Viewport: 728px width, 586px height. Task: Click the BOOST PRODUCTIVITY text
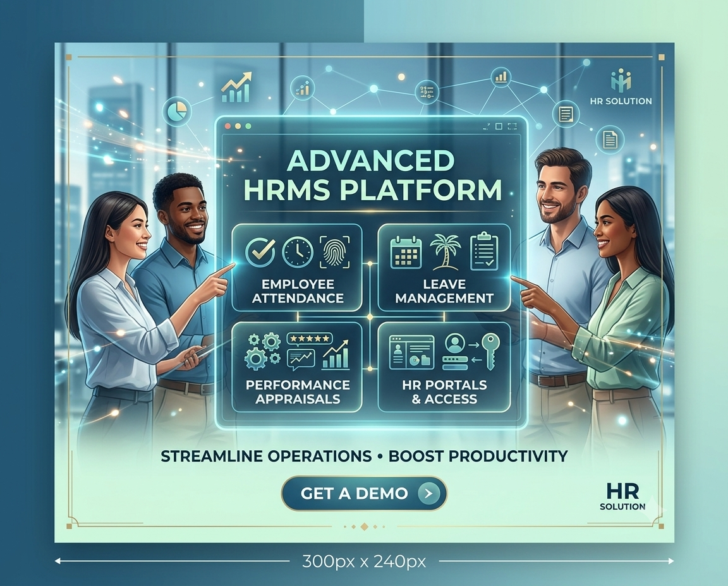[478, 456]
